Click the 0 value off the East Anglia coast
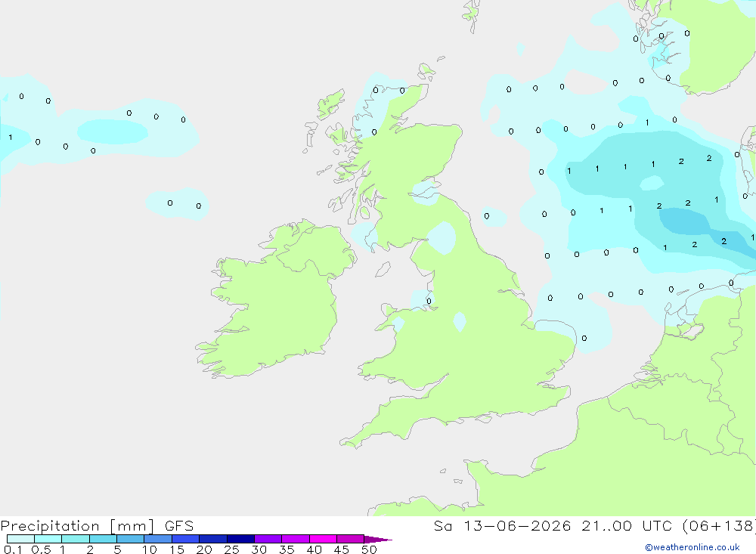Viewport: 756px width, 554px height. click(x=584, y=339)
